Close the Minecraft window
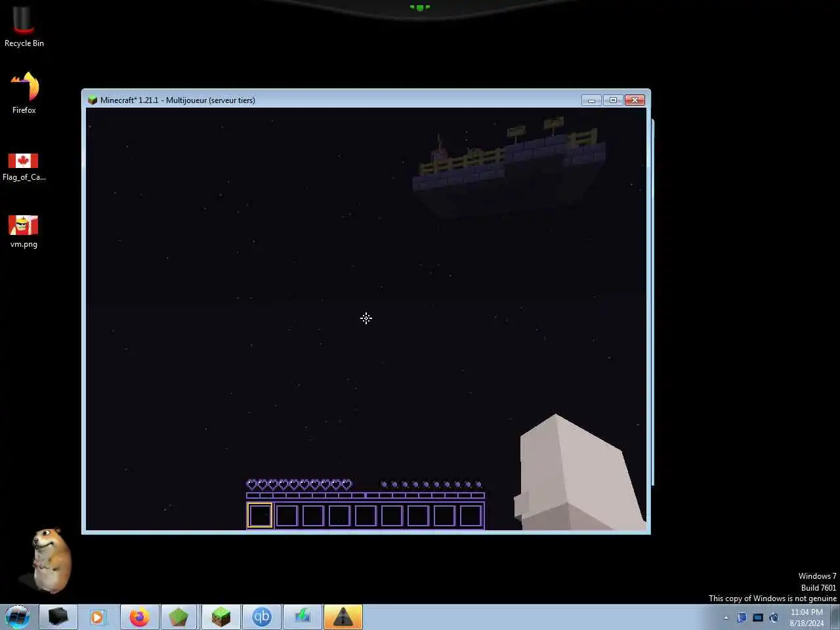Viewport: 840px width, 630px height. tap(635, 100)
